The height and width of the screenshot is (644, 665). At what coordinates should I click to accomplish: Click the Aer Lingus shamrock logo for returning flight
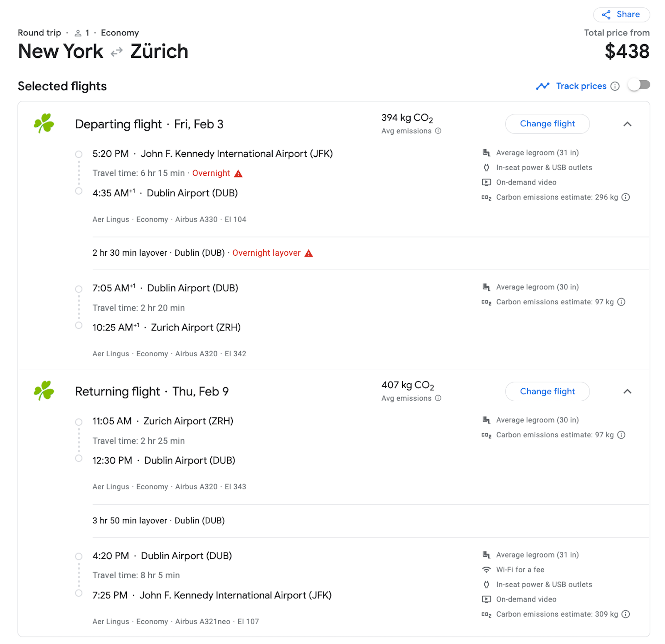[x=44, y=391]
